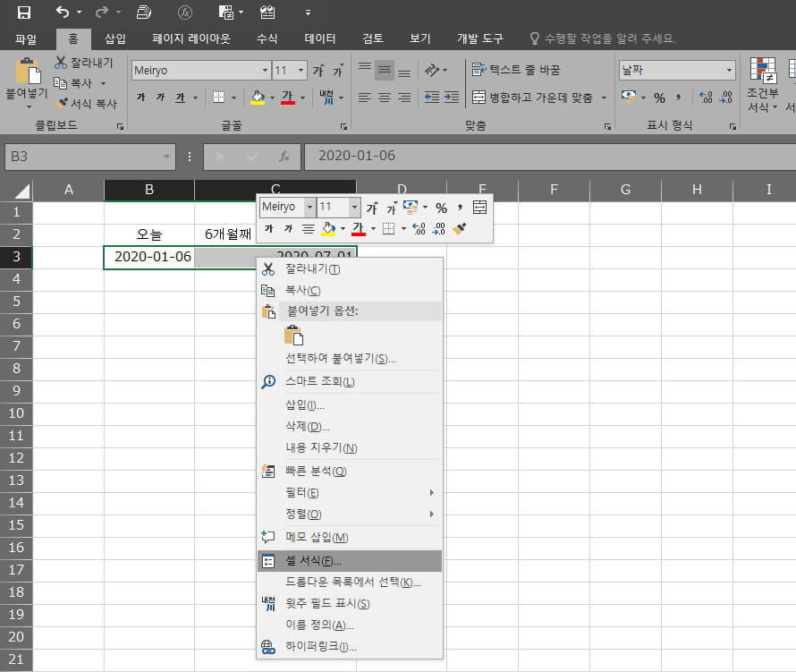Apply percent style from the ribbon

point(659,97)
